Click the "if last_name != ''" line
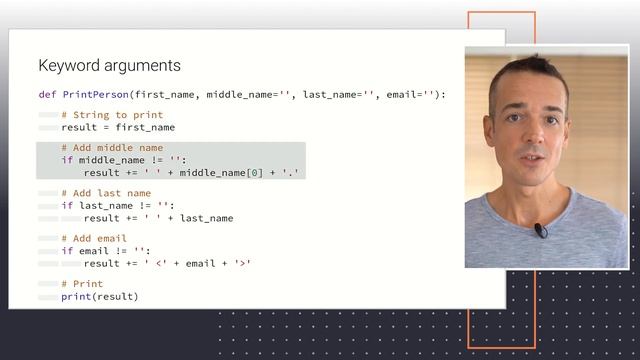640x360 pixels. pos(118,206)
